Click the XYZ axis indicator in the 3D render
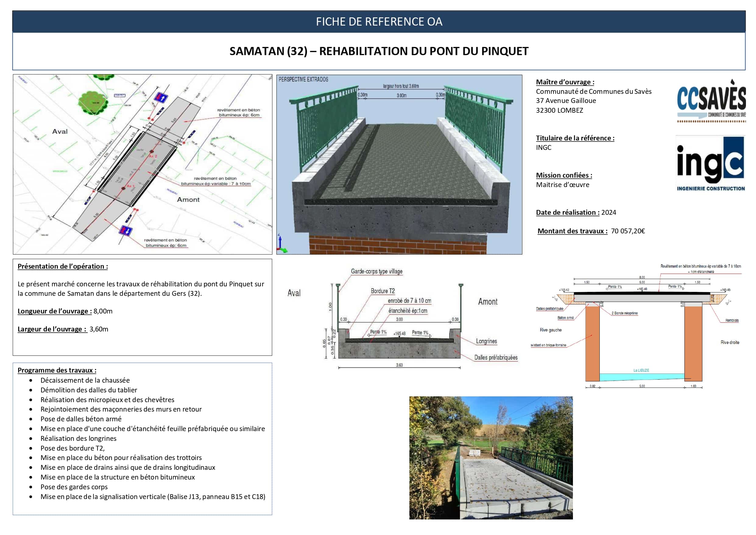This screenshot has height=535, width=756. click(281, 244)
